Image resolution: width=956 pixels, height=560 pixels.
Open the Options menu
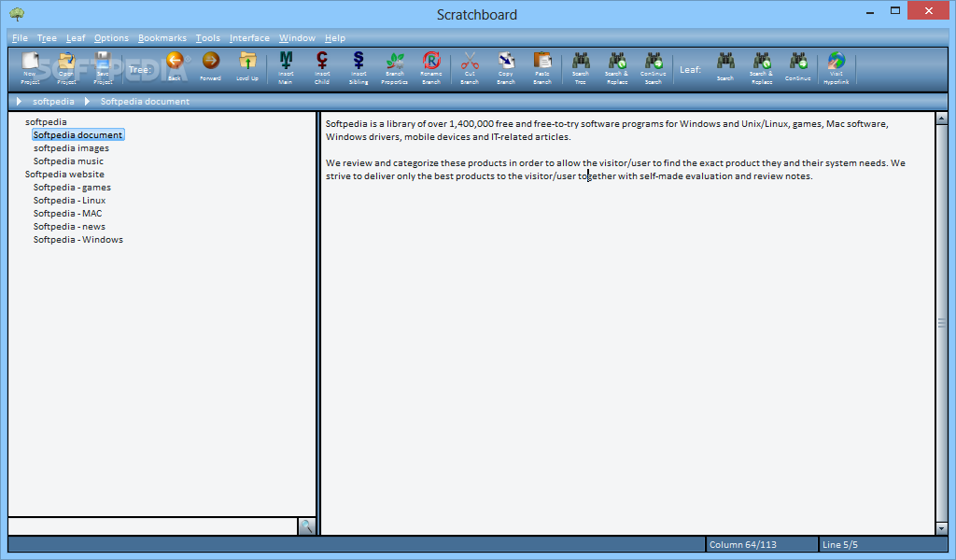point(111,37)
